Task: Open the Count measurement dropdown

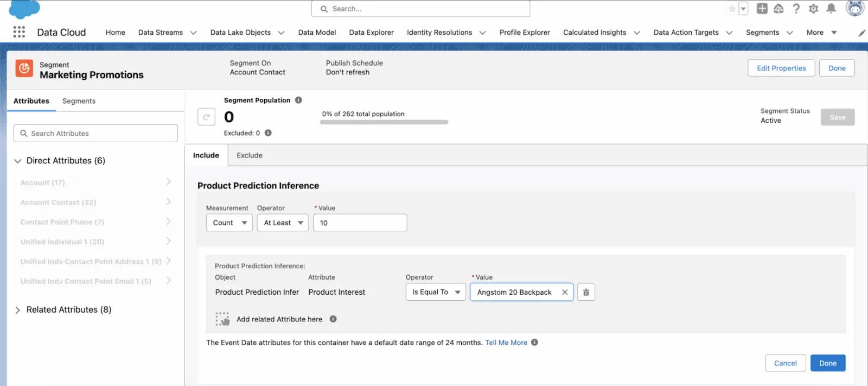Action: pos(229,223)
